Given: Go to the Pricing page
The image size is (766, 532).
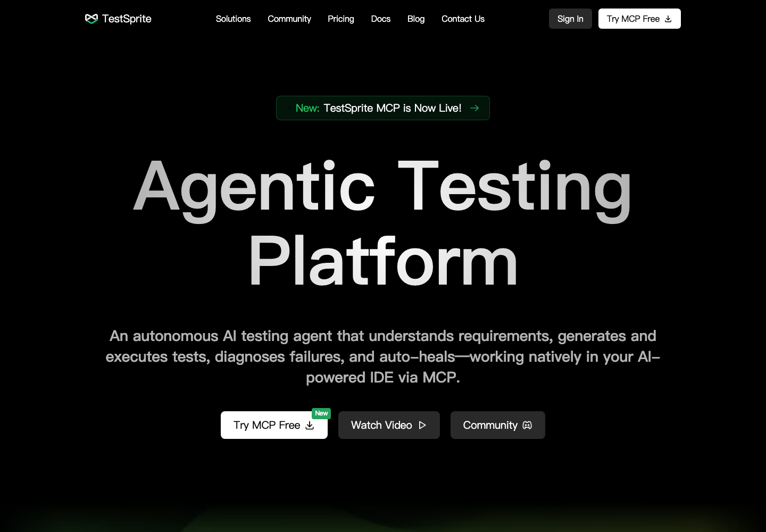Looking at the screenshot, I should [341, 19].
